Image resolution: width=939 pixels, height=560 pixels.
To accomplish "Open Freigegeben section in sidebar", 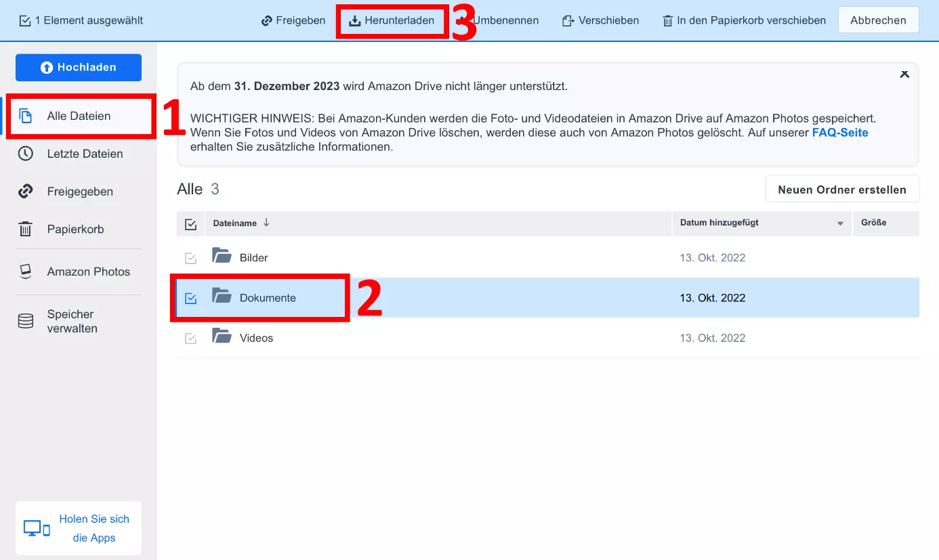I will click(80, 192).
